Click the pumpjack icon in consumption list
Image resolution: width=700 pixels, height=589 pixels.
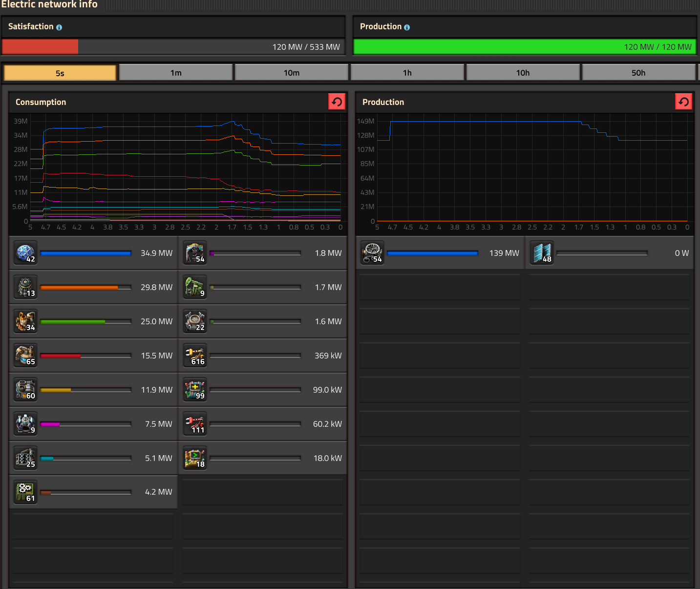pos(194,287)
